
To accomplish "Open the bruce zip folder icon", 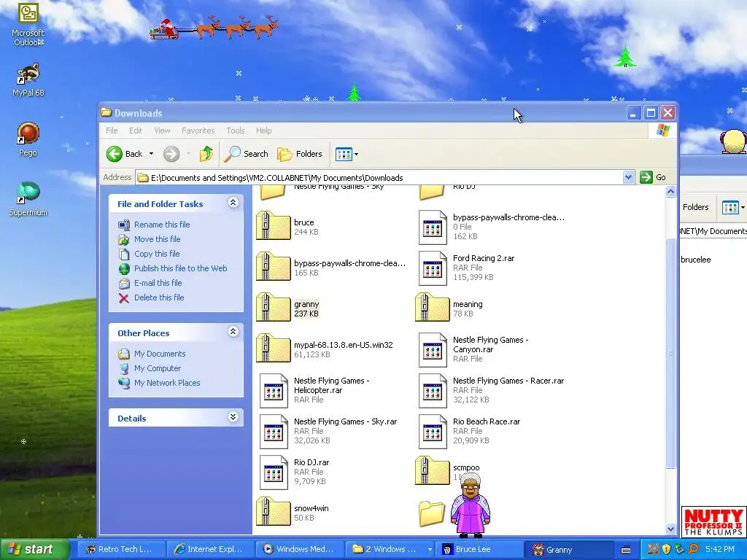I will [273, 226].
